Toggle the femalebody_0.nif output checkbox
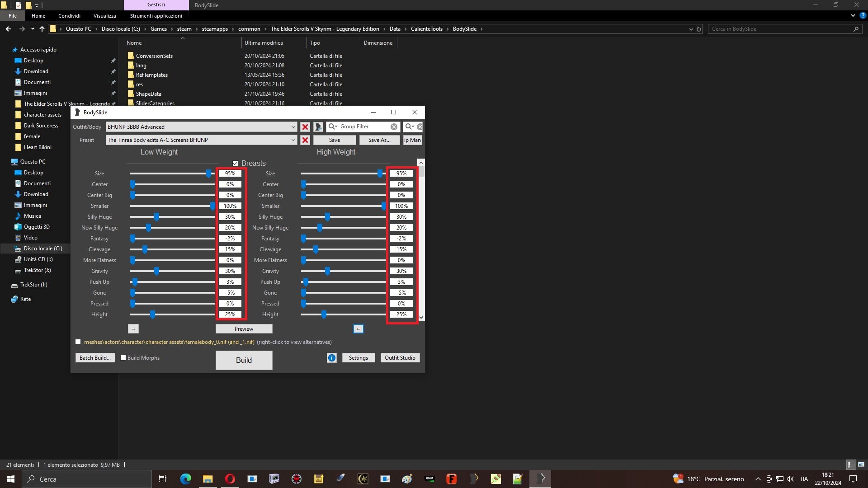The height and width of the screenshot is (488, 868). [78, 342]
